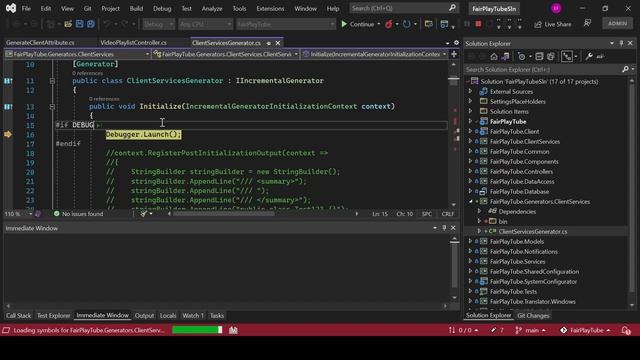
Task: Click the editor window settings gear icon
Action: click(456, 43)
